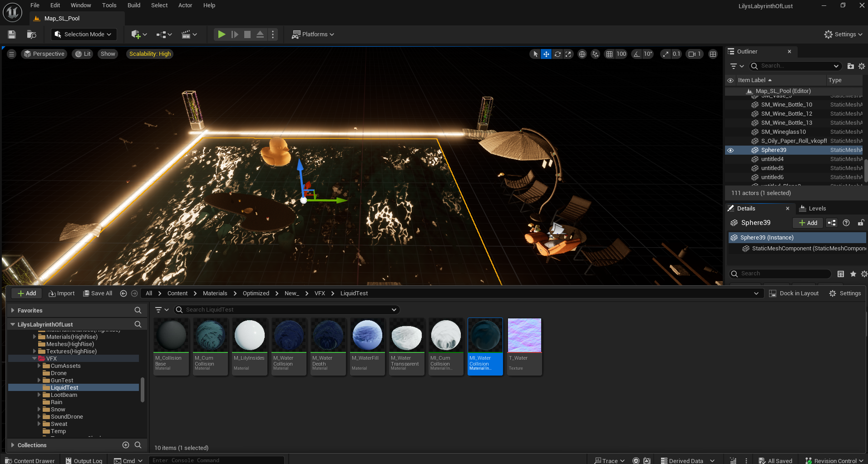Open Browse content icon next to save
The image size is (868, 464).
[31, 34]
